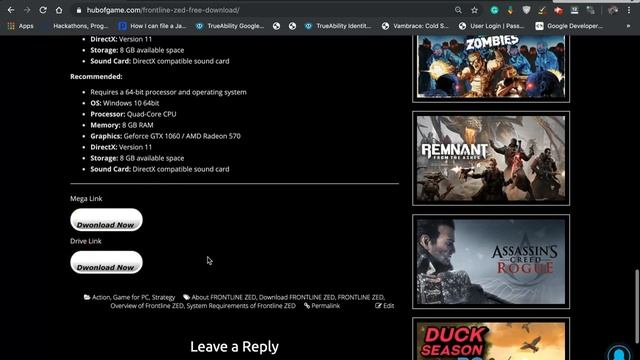Click the page vertical scrollbar thumb
Image resolution: width=640 pixels, height=360 pixels.
[x=637, y=306]
